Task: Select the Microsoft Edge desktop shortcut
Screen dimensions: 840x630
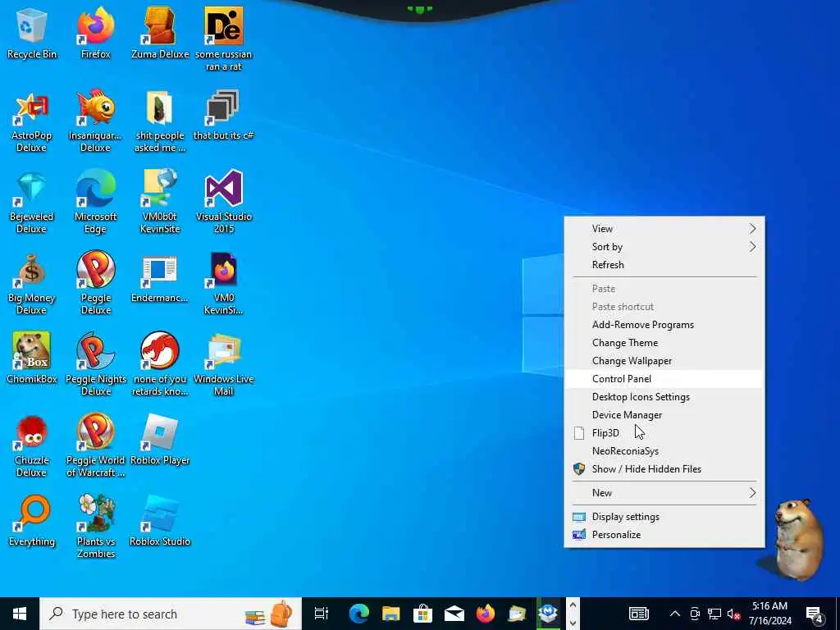Action: 95,202
